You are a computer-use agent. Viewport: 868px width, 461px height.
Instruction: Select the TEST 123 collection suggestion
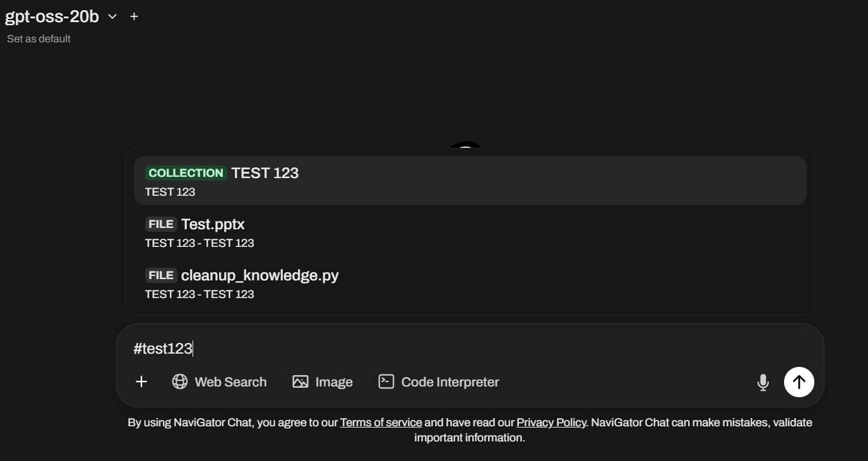point(470,181)
